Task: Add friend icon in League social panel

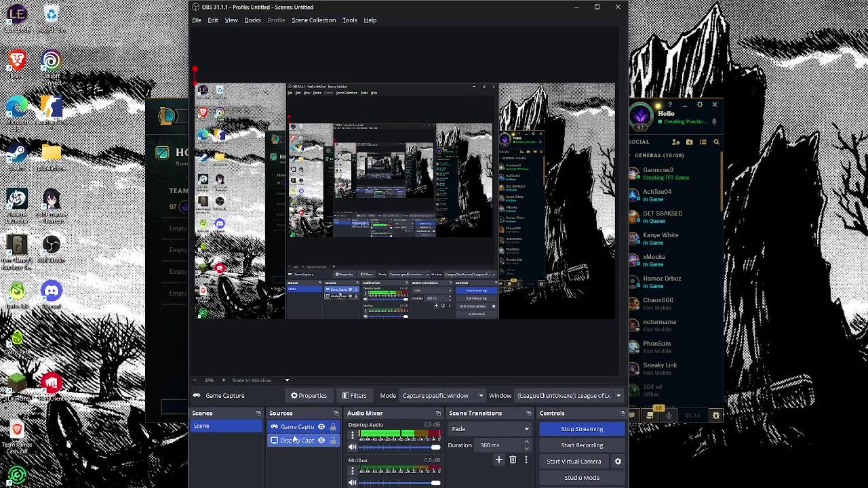Action: (x=675, y=142)
